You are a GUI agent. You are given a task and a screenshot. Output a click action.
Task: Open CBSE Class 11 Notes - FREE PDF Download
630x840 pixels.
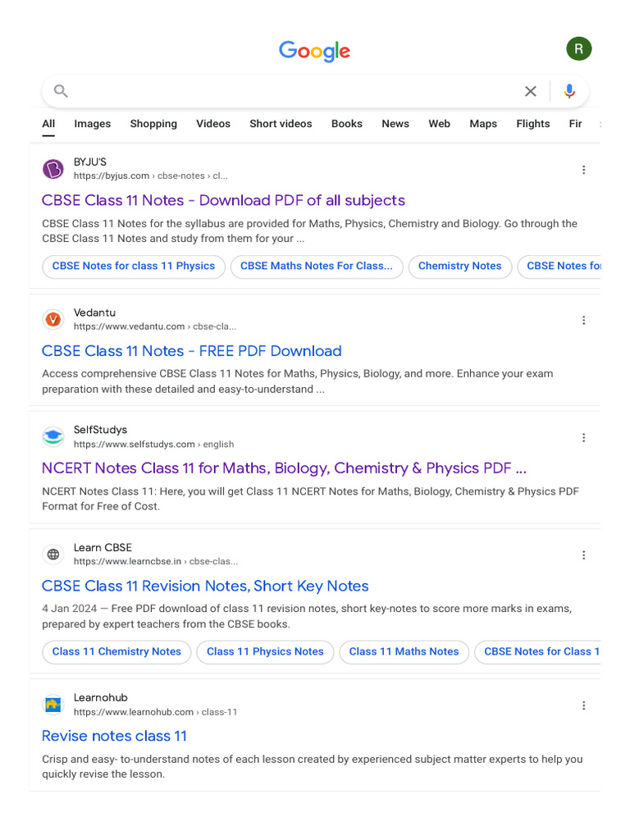point(191,351)
